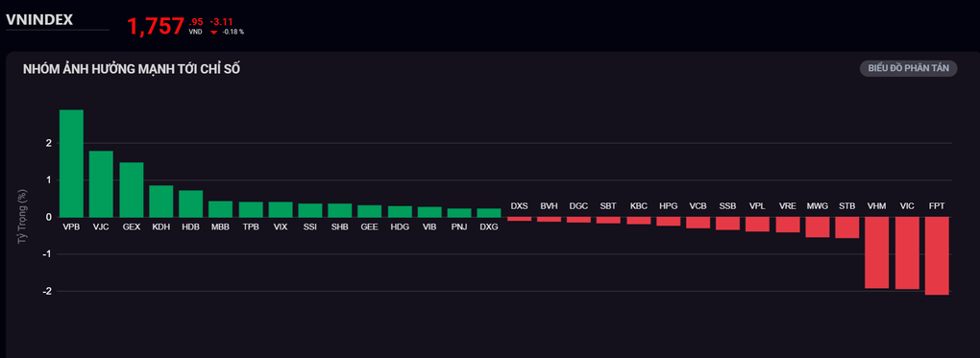Click the MBB bar
Image resolution: width=980 pixels, height=358 pixels.
[x=221, y=208]
